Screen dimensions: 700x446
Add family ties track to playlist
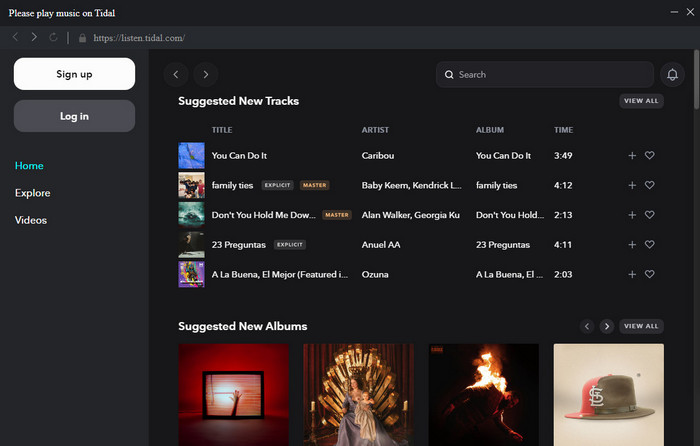(x=632, y=185)
